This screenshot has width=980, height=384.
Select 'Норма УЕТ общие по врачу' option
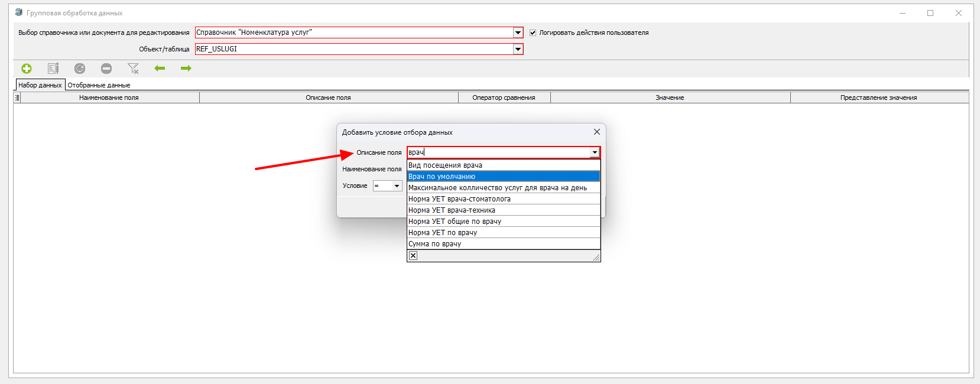(504, 222)
